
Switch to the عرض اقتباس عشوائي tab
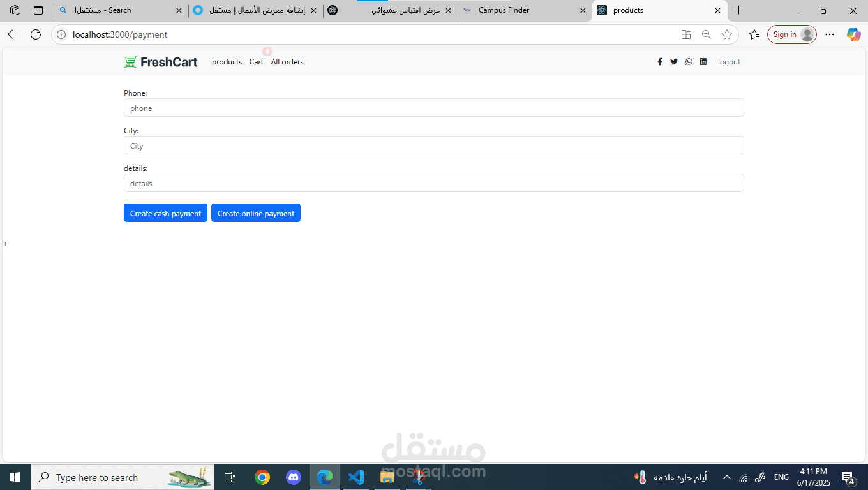point(391,10)
